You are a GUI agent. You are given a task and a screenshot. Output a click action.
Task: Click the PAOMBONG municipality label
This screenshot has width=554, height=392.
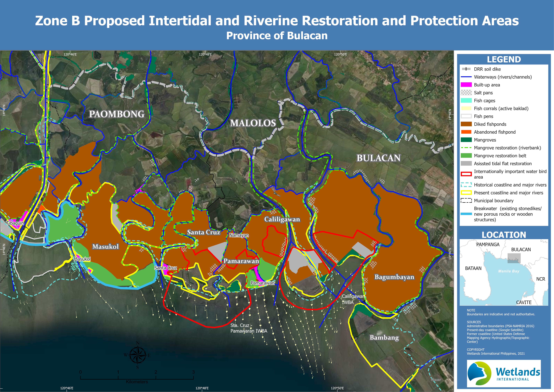tap(117, 114)
